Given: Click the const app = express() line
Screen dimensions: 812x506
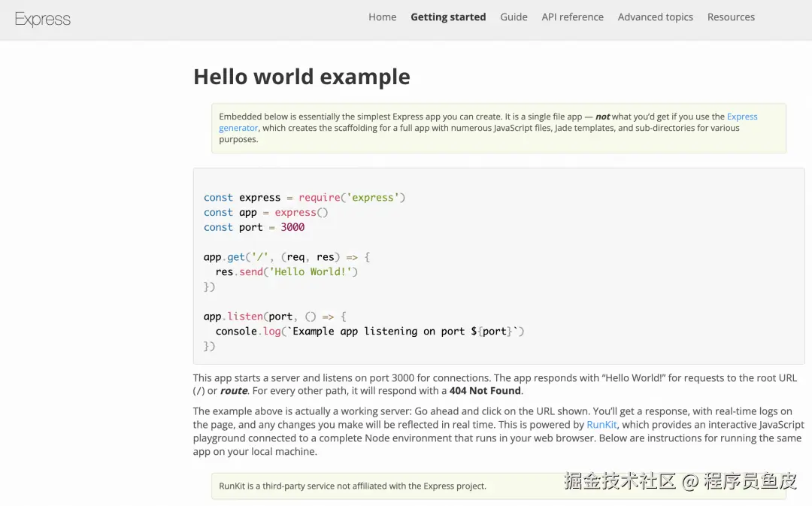Looking at the screenshot, I should [x=265, y=212].
